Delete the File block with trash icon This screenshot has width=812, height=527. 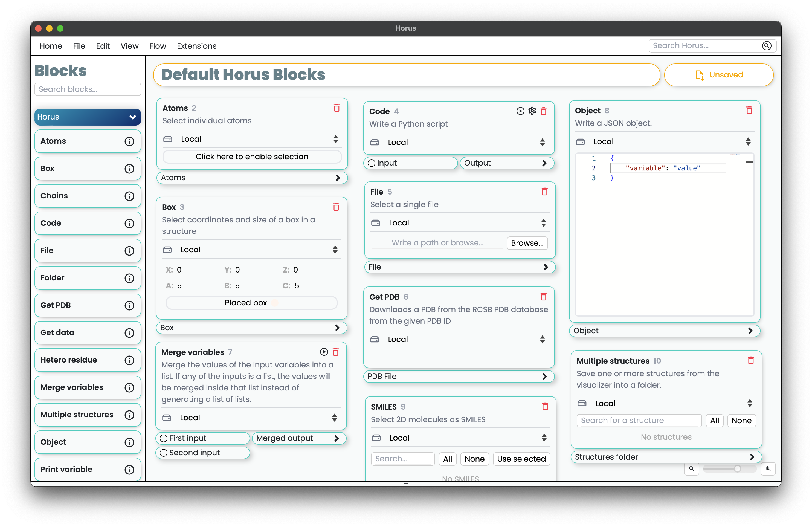544,192
